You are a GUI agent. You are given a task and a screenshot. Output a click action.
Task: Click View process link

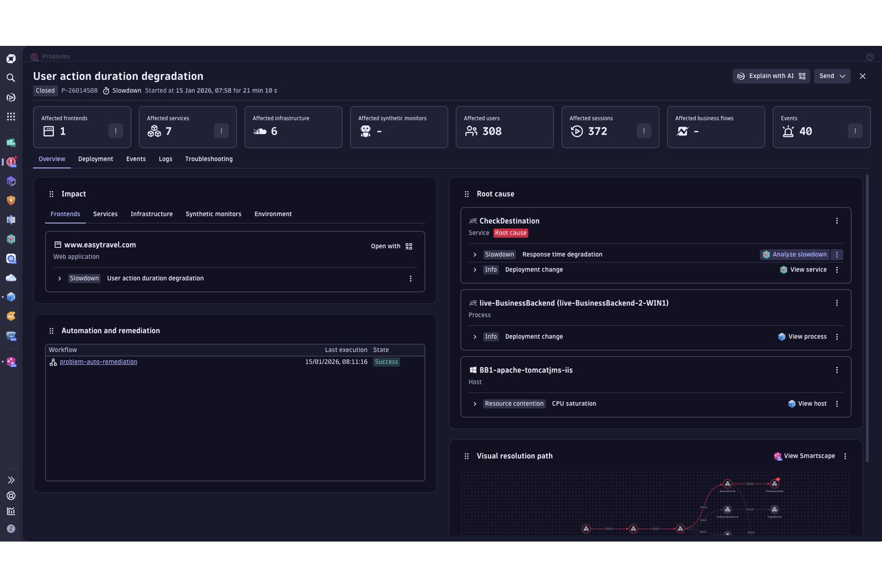click(x=802, y=337)
